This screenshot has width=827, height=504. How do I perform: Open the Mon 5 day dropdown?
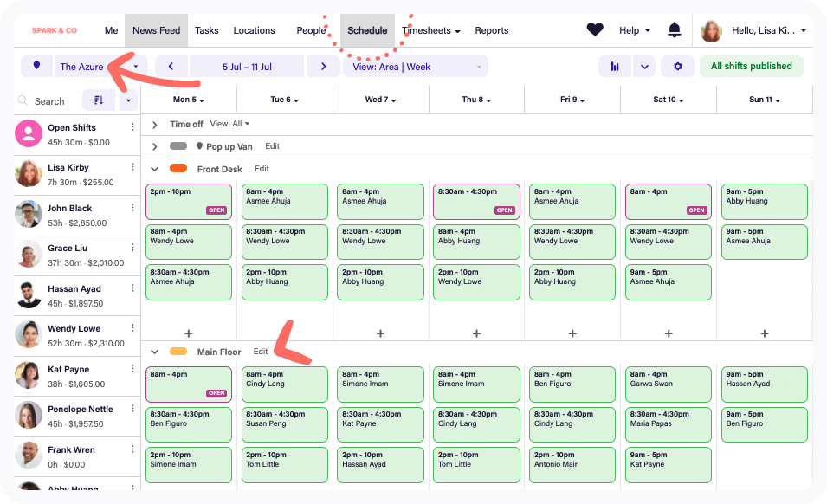click(188, 100)
